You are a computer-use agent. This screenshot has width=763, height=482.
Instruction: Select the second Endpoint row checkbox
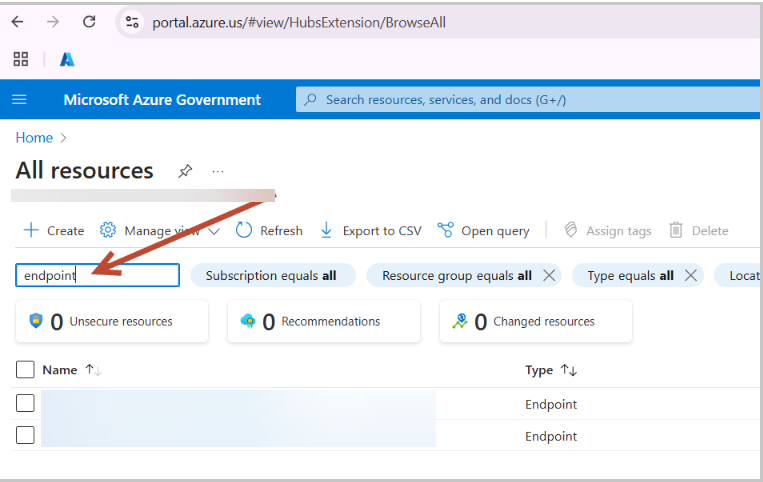(x=25, y=435)
